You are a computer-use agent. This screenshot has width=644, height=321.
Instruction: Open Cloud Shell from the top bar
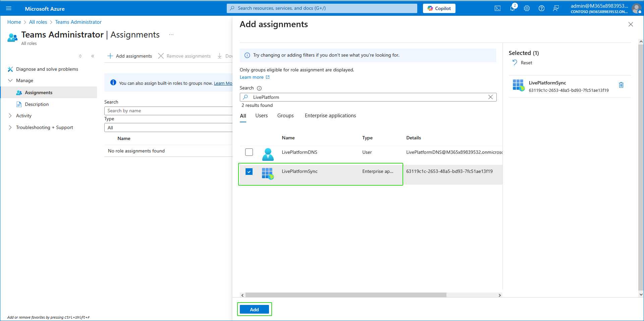pyautogui.click(x=497, y=8)
